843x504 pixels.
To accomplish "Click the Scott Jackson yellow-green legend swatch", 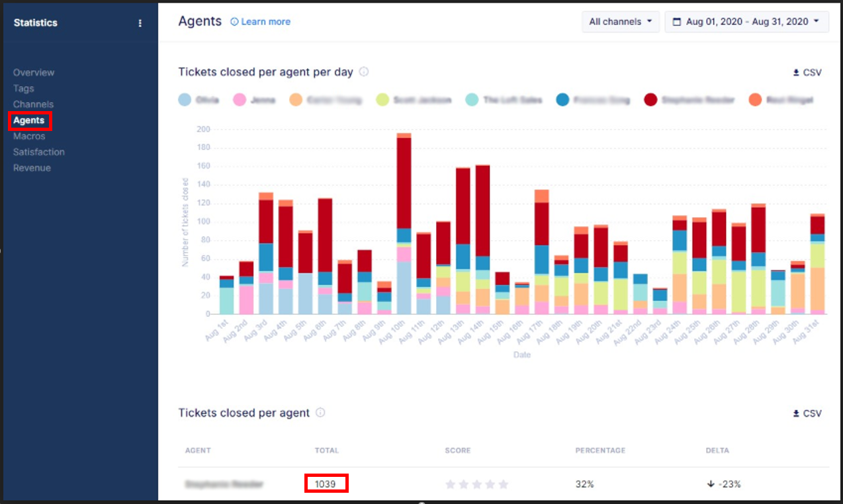I will tap(382, 100).
